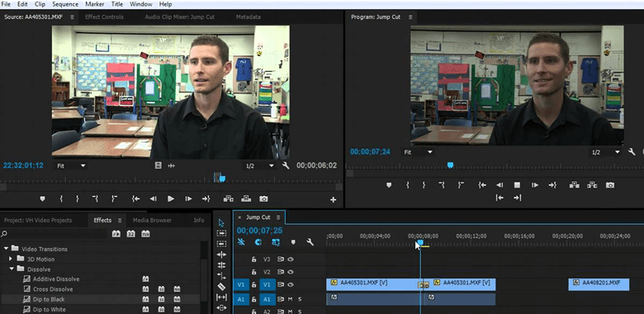Toggle V2 track output eye
The width and height of the screenshot is (644, 314).
[291, 272]
